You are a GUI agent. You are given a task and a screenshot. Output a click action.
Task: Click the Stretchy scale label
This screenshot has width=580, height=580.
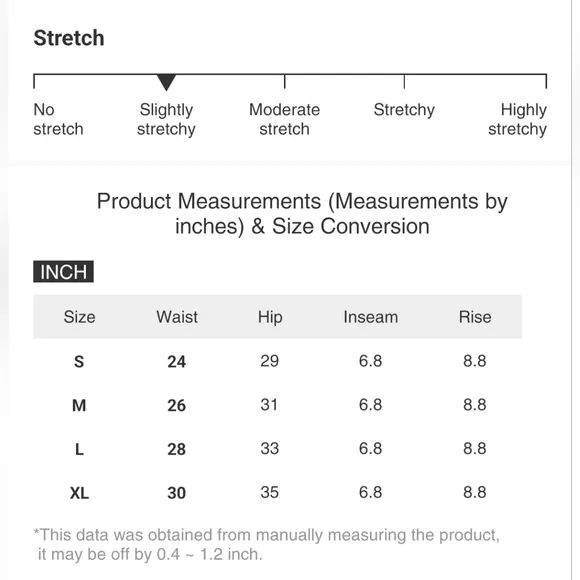click(x=404, y=110)
